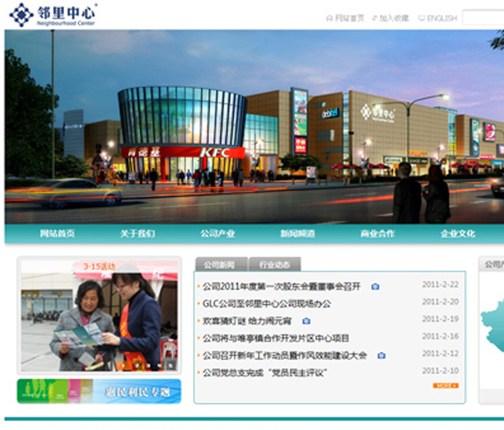Open the 商业合作 navigation item

point(377,233)
